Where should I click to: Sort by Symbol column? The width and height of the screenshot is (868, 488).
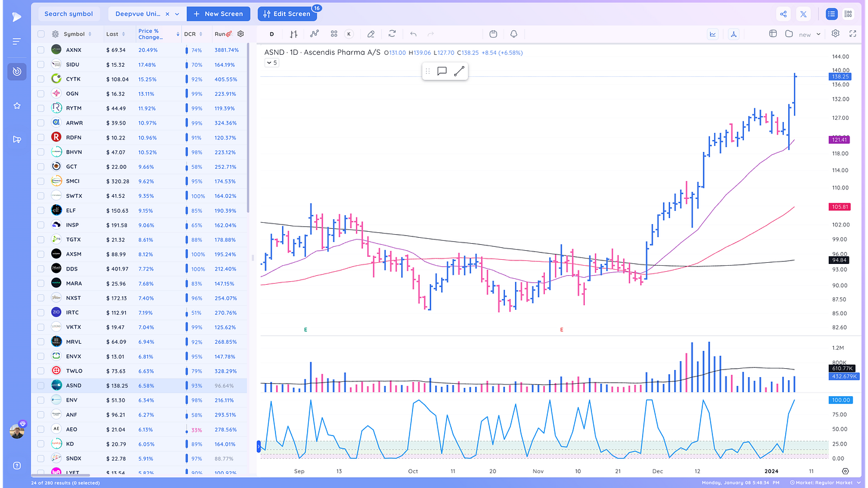pos(77,34)
